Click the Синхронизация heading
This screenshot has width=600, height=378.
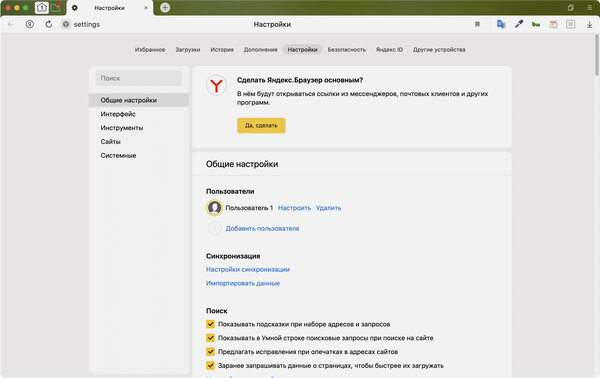233,256
